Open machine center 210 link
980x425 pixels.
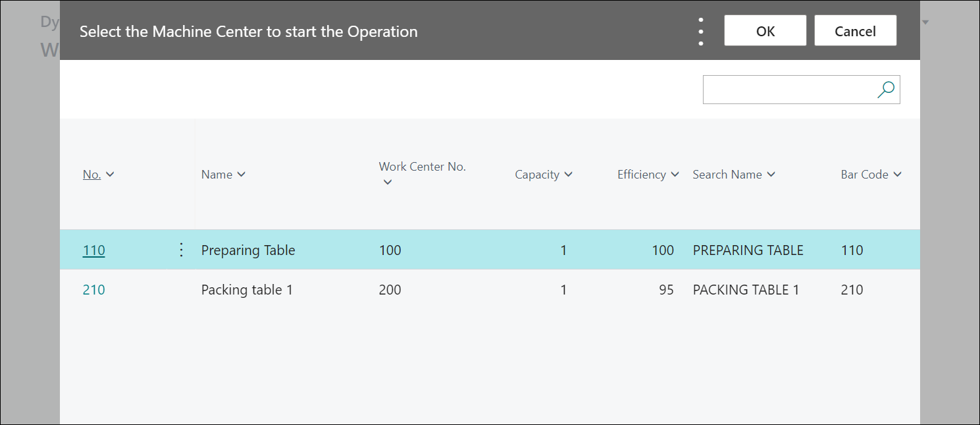point(93,290)
